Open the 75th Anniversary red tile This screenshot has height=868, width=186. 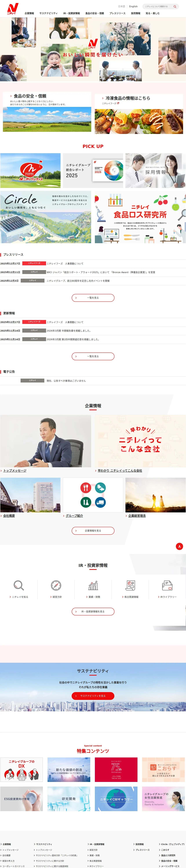(x=116, y=770)
